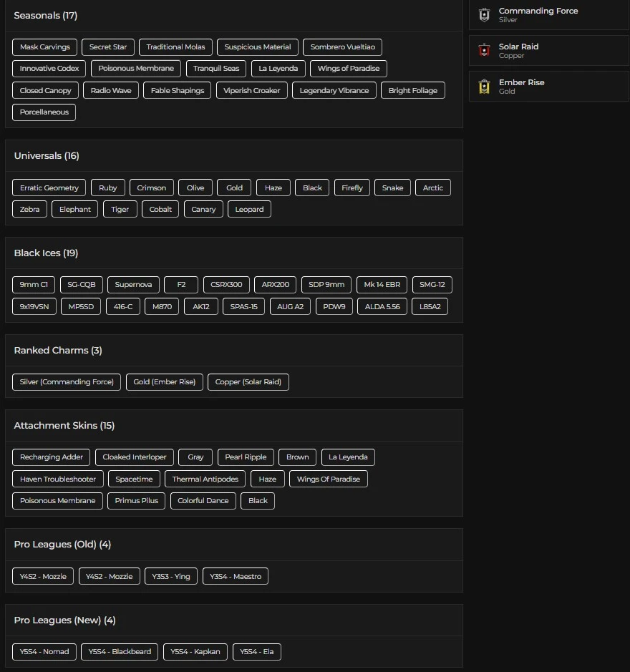The width and height of the screenshot is (630, 672).
Task: Click the L85A2 Black Ice tag
Action: [431, 306]
